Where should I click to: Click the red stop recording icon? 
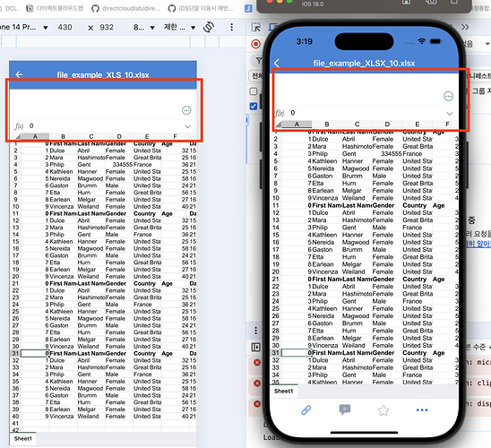click(256, 44)
